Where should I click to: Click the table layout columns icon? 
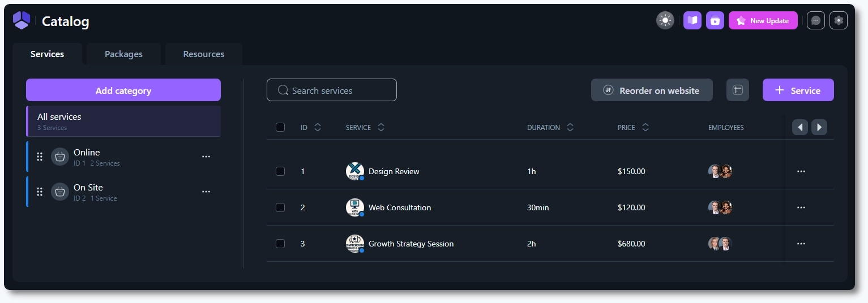coord(738,90)
